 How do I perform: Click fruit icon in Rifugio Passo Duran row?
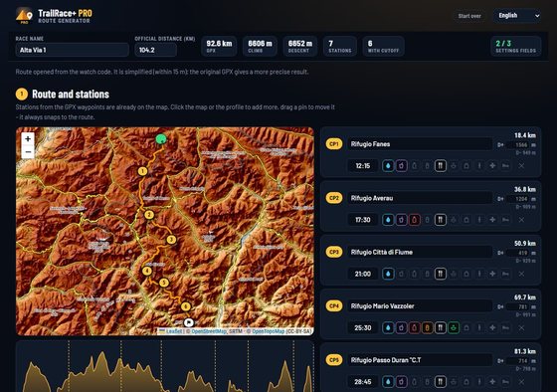[x=401, y=382]
